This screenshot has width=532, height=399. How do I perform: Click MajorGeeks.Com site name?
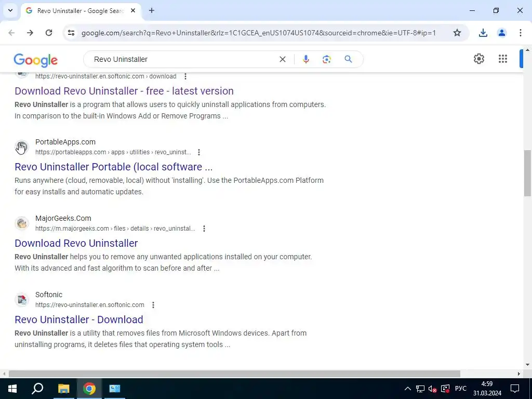coord(63,218)
